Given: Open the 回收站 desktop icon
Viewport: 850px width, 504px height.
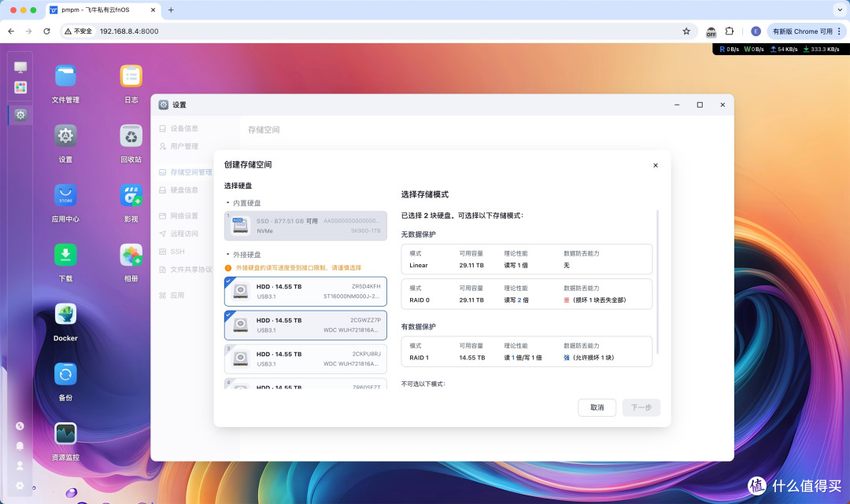Looking at the screenshot, I should [x=131, y=136].
